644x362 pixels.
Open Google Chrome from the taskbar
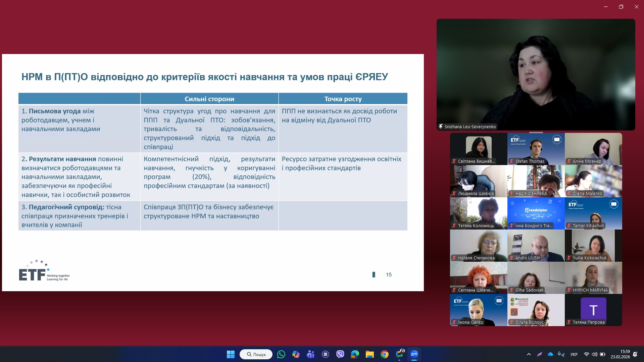point(385,354)
